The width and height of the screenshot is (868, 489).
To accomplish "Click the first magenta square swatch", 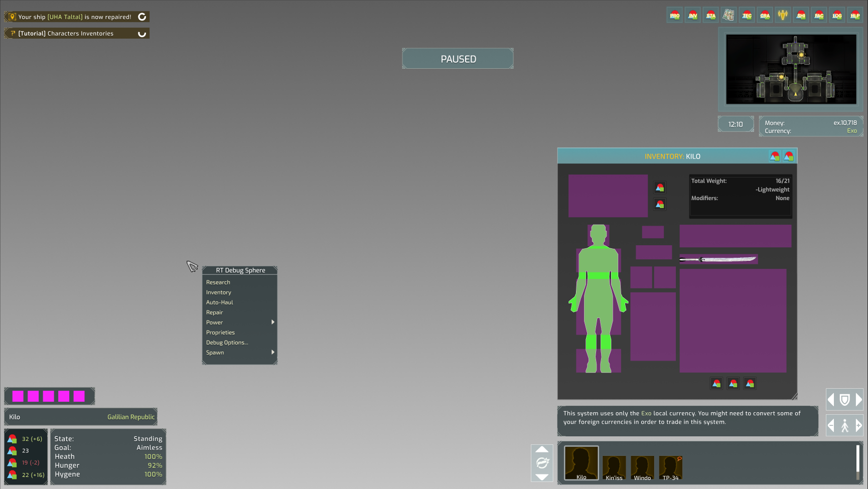I will [18, 397].
